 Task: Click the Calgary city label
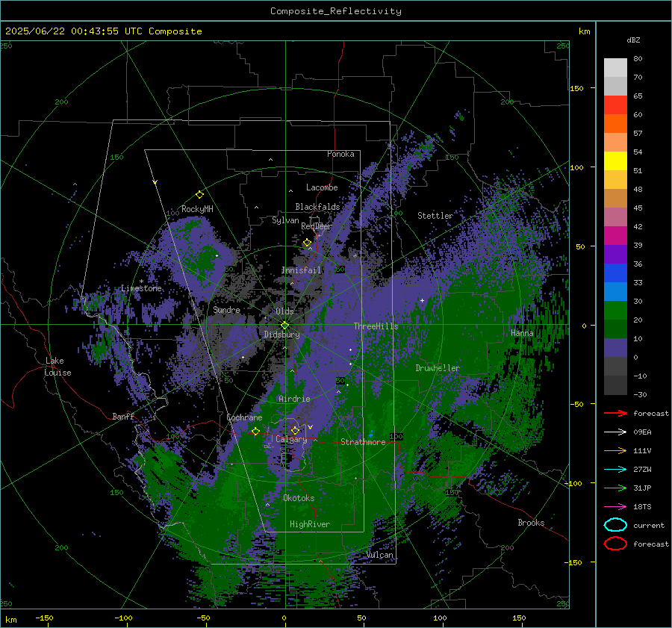[x=291, y=439]
